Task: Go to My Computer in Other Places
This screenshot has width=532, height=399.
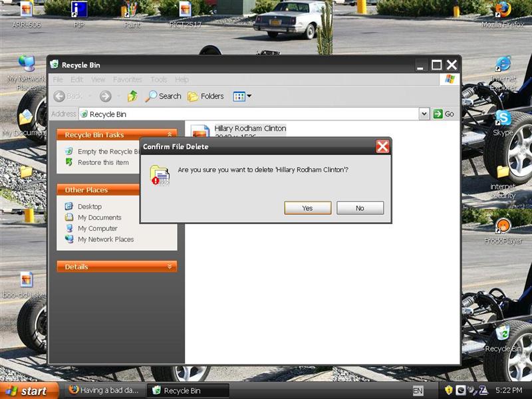Action: click(x=97, y=228)
